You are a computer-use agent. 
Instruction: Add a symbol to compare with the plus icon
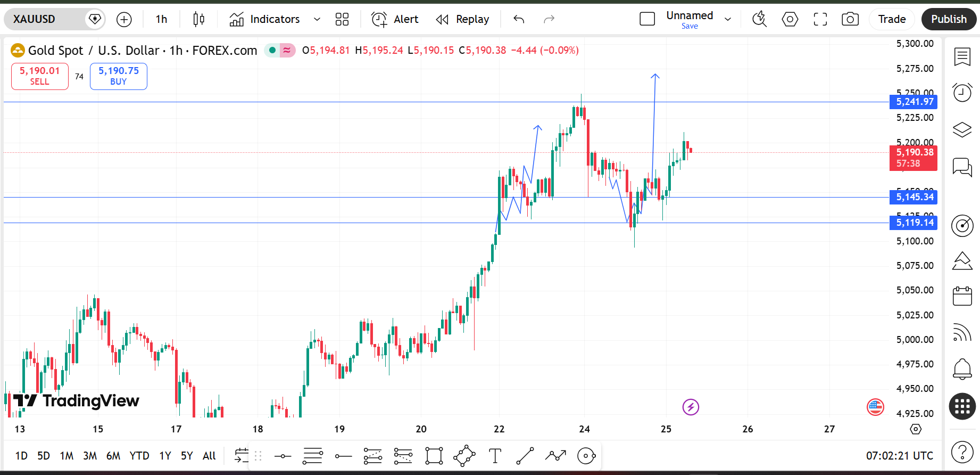(x=124, y=20)
